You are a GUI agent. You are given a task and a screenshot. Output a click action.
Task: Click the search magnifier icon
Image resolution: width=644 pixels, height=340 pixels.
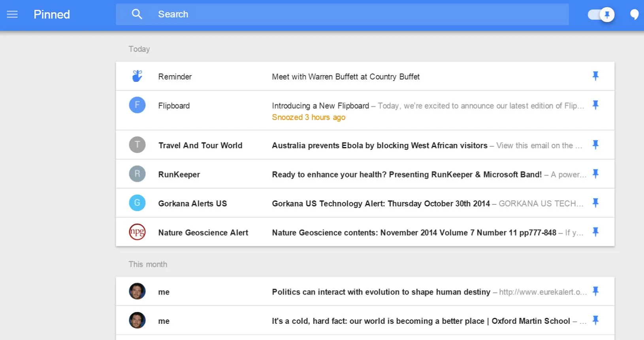(137, 14)
